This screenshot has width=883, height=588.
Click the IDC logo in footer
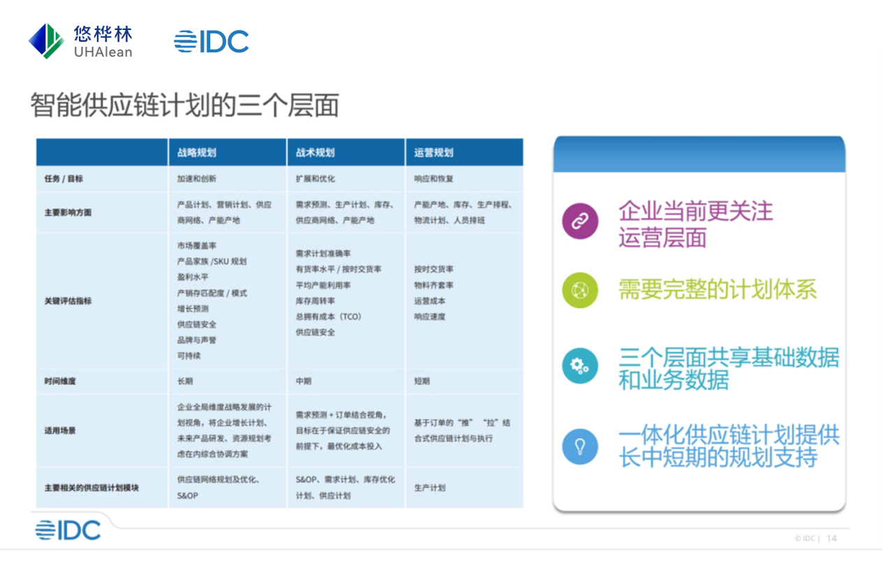(x=68, y=530)
